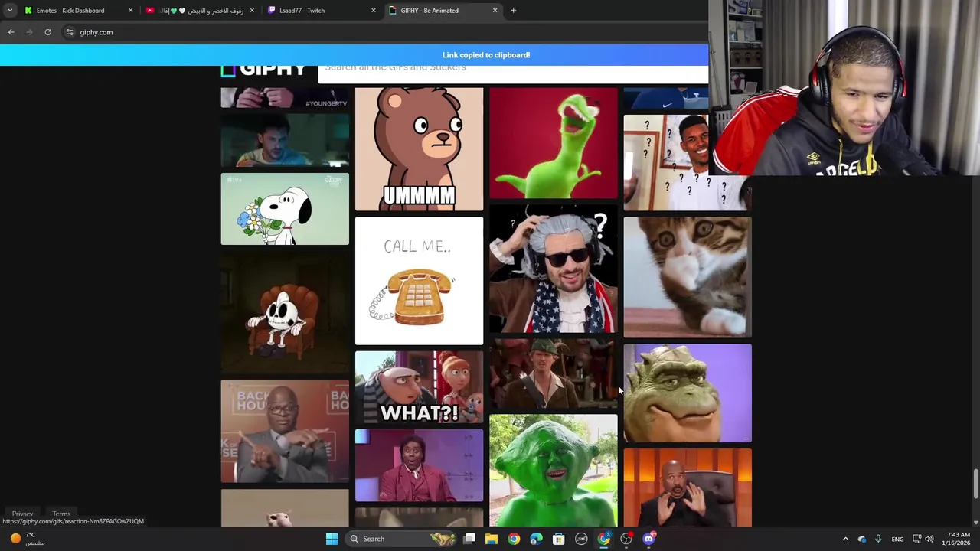Image resolution: width=980 pixels, height=551 pixels.
Task: Reload the giphy.com page
Action: point(47,32)
